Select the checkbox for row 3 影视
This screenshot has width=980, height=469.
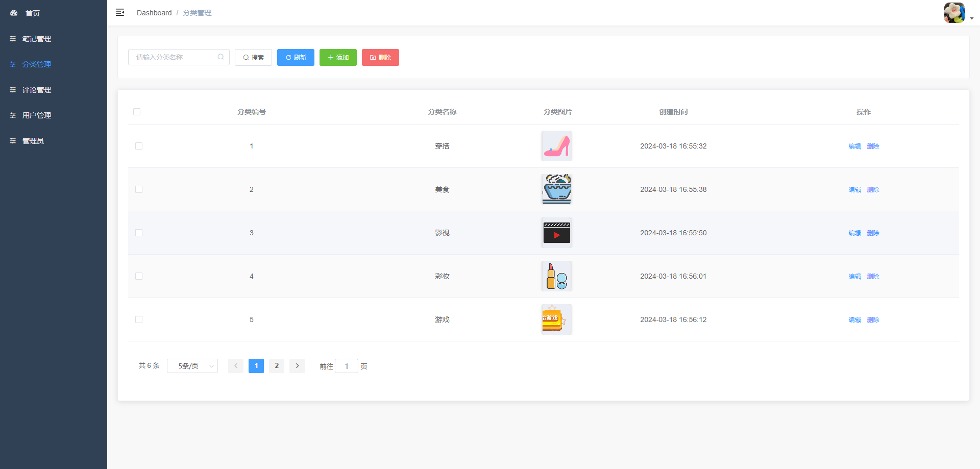[x=139, y=233]
